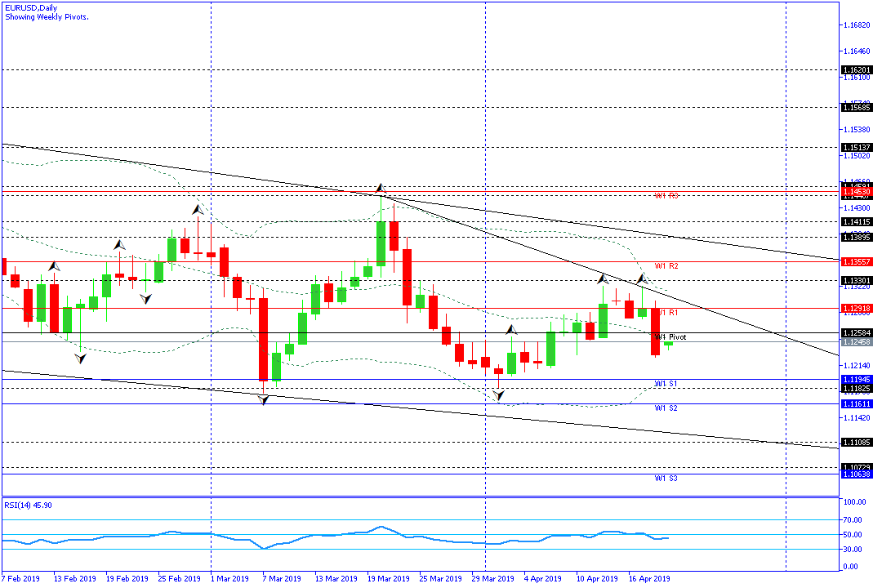This screenshot has width=882, height=588.
Task: Select the 1.13895 price tag
Action: coord(857,238)
